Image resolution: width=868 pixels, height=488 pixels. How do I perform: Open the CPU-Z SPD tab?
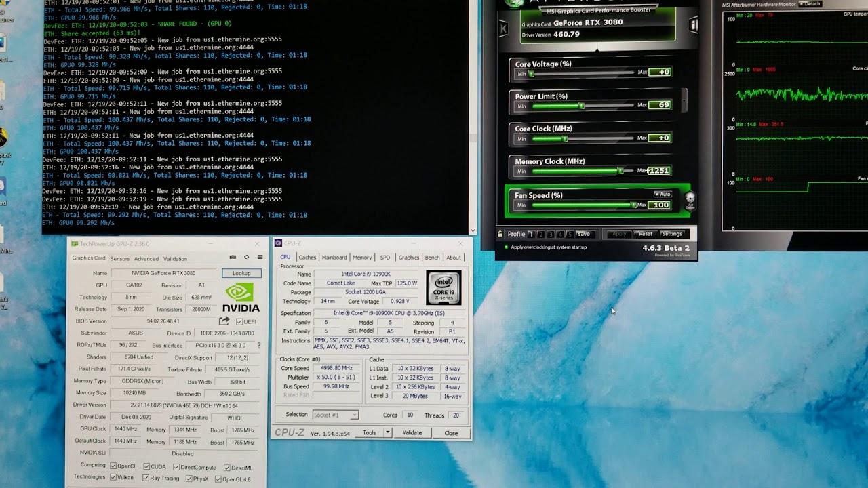[x=385, y=258]
